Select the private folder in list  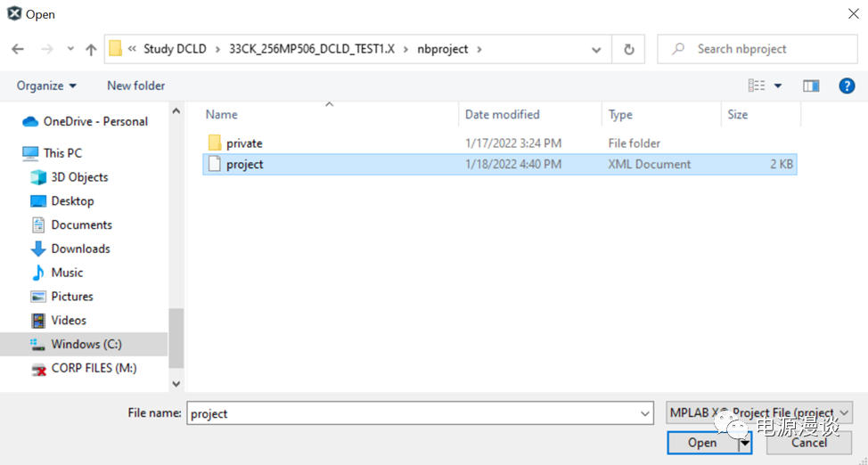point(243,143)
